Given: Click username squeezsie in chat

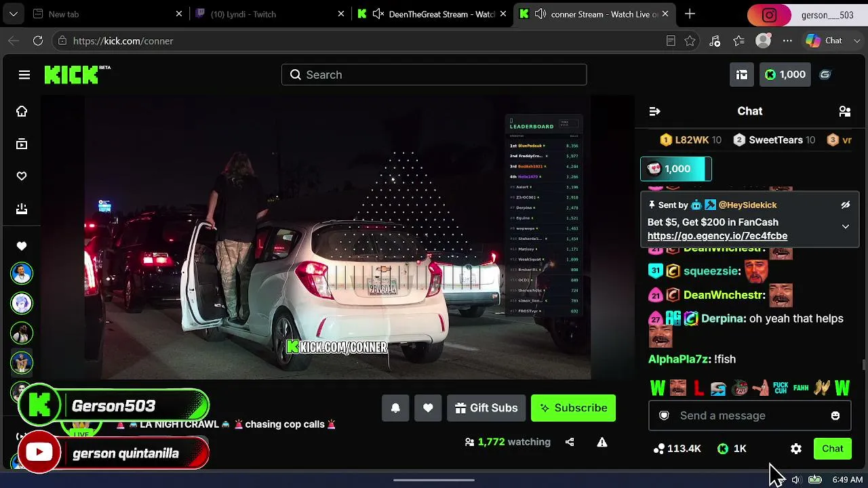Looking at the screenshot, I should 711,271.
